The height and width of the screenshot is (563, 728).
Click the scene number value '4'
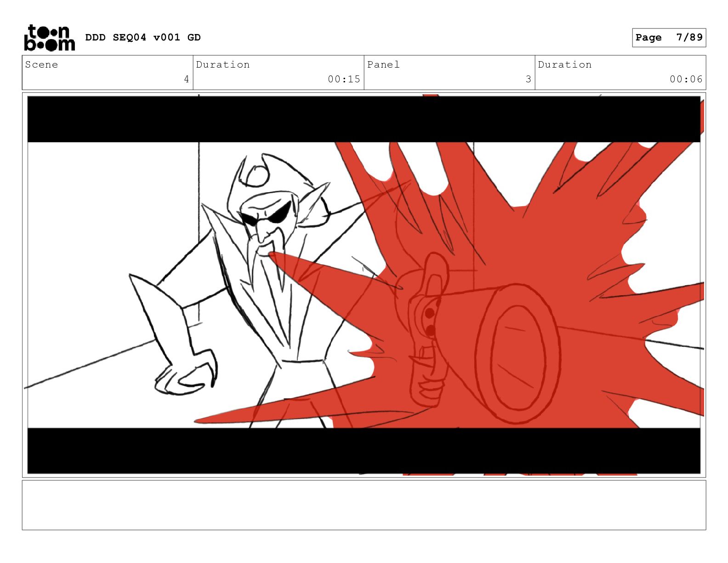186,79
